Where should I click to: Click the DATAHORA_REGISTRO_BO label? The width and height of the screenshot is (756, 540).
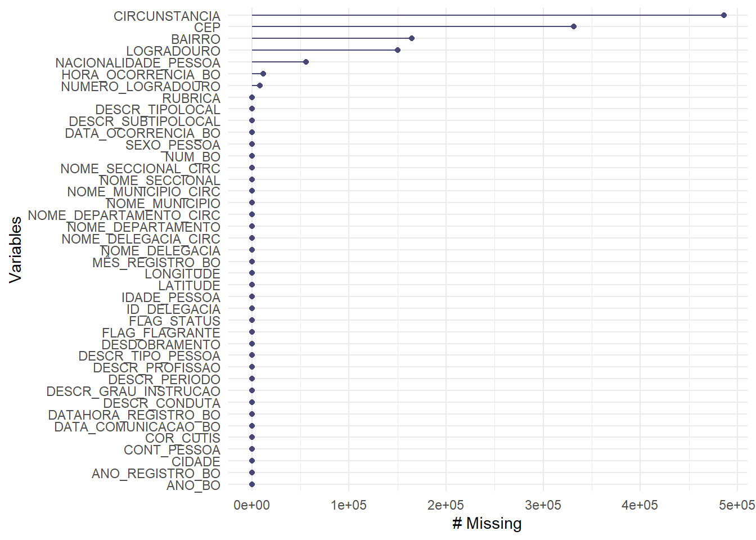pyautogui.click(x=134, y=415)
